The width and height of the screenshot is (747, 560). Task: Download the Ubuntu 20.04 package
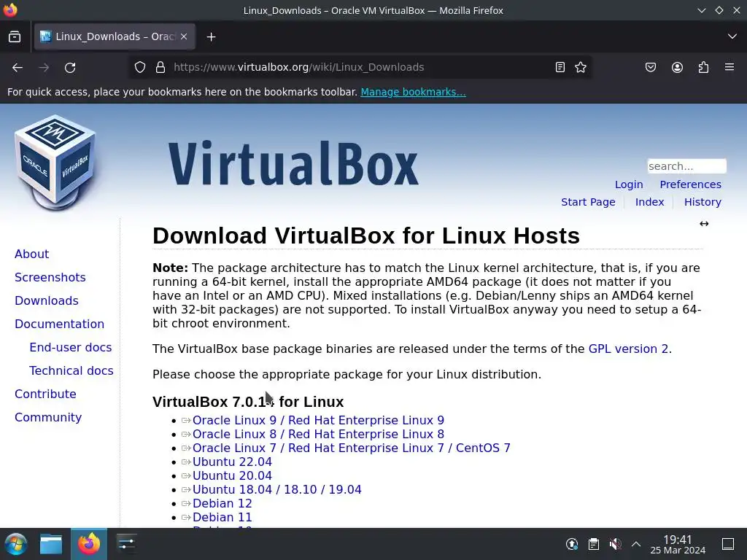click(x=232, y=475)
